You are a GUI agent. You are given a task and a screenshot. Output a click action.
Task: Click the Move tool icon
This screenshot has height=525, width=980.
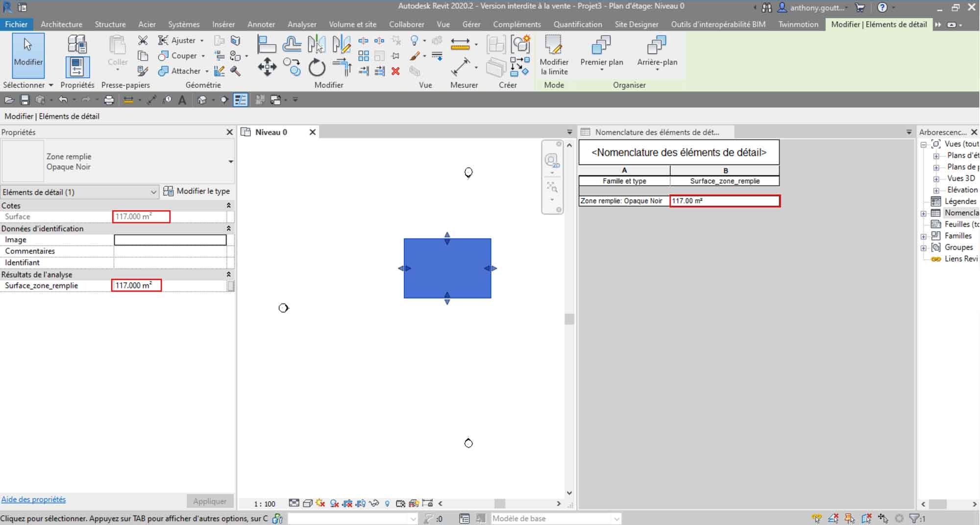pos(267,67)
